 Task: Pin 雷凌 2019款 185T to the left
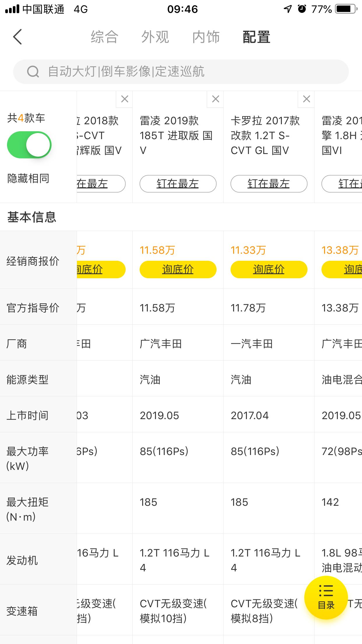[178, 184]
